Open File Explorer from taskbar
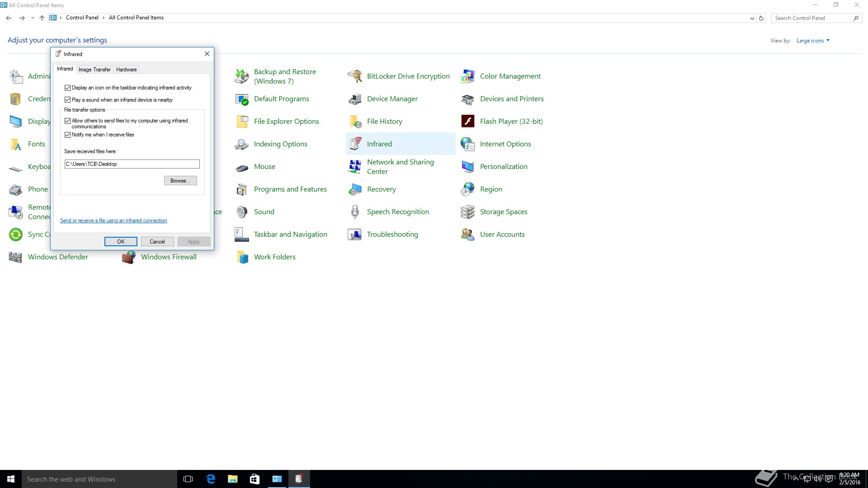This screenshot has width=868, height=488. point(232,479)
